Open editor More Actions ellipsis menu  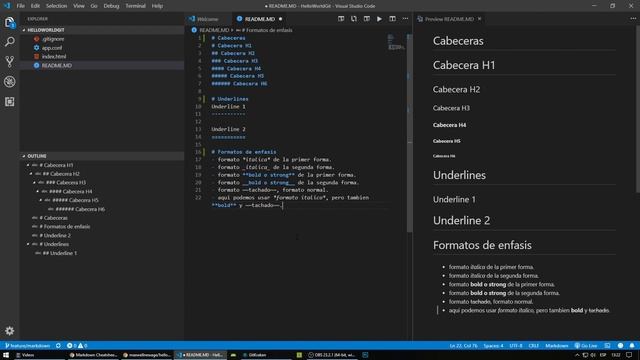click(x=405, y=19)
